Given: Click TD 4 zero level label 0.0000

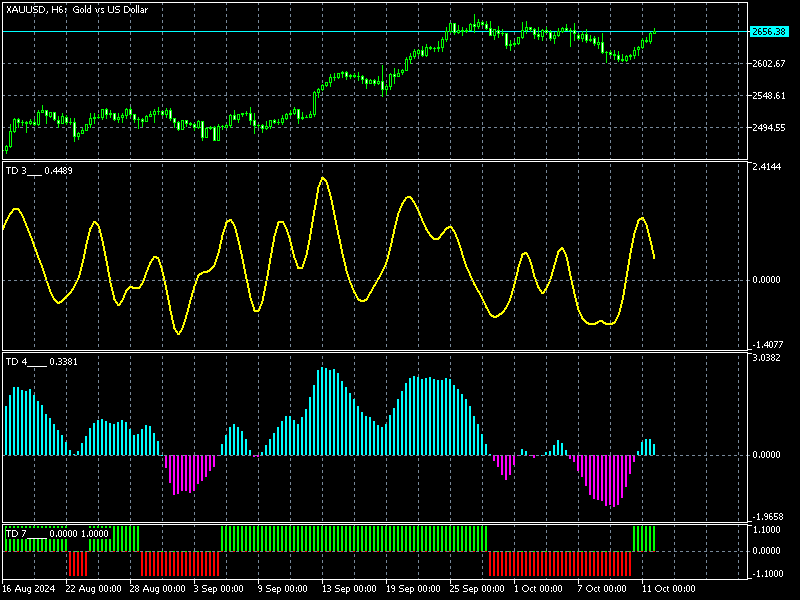Looking at the screenshot, I should point(767,455).
